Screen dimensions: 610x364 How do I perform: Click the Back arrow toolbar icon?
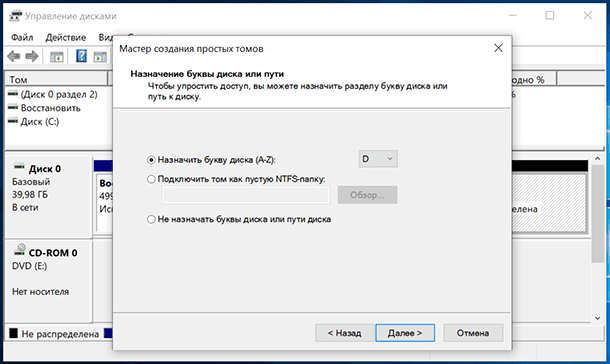pyautogui.click(x=14, y=56)
